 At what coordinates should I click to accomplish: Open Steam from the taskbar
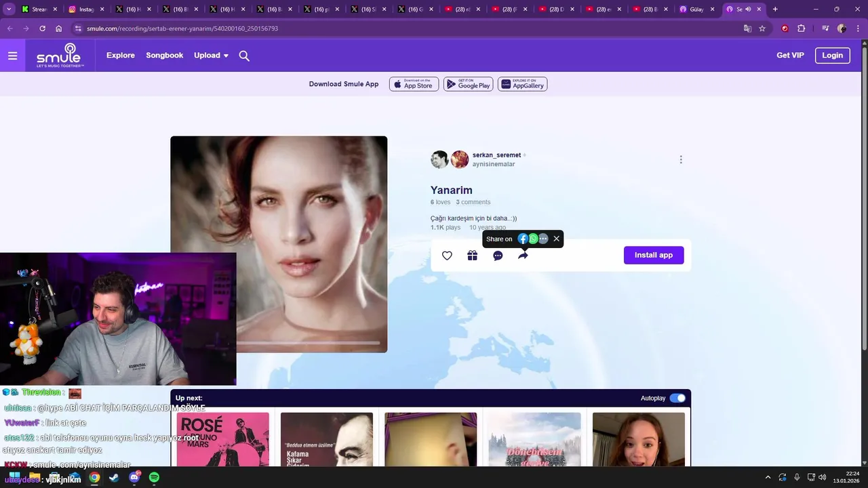click(114, 478)
